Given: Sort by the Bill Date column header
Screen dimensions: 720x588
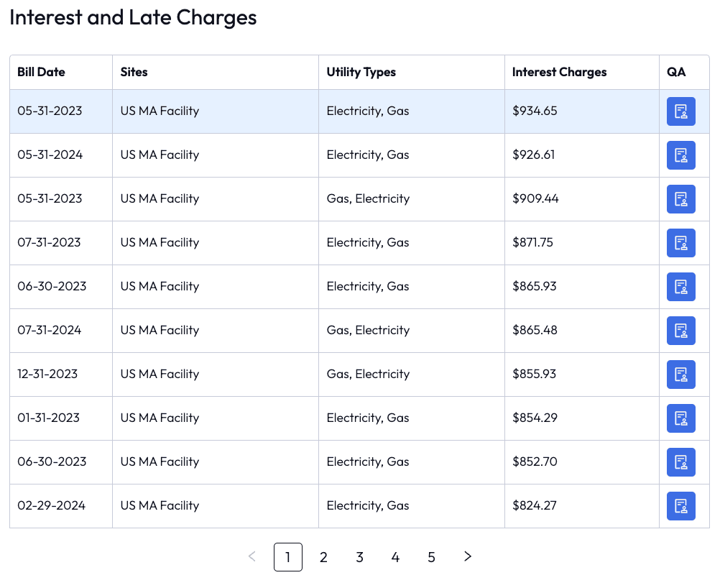Looking at the screenshot, I should (x=40, y=72).
